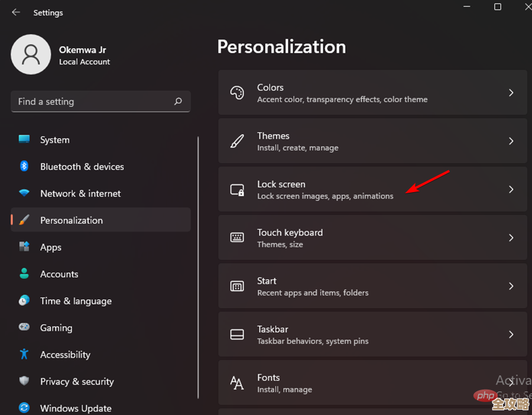Click the Bluetooth icon in the sidebar
532x415 pixels.
click(24, 167)
